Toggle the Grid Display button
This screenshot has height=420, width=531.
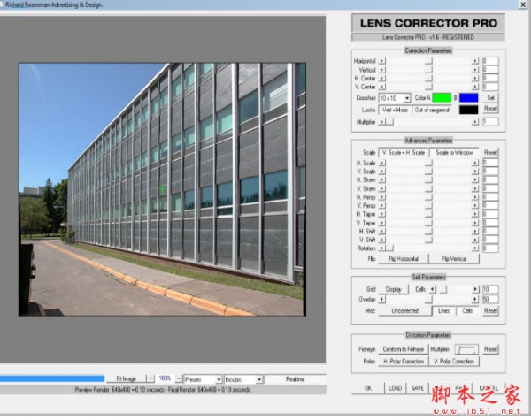(394, 289)
